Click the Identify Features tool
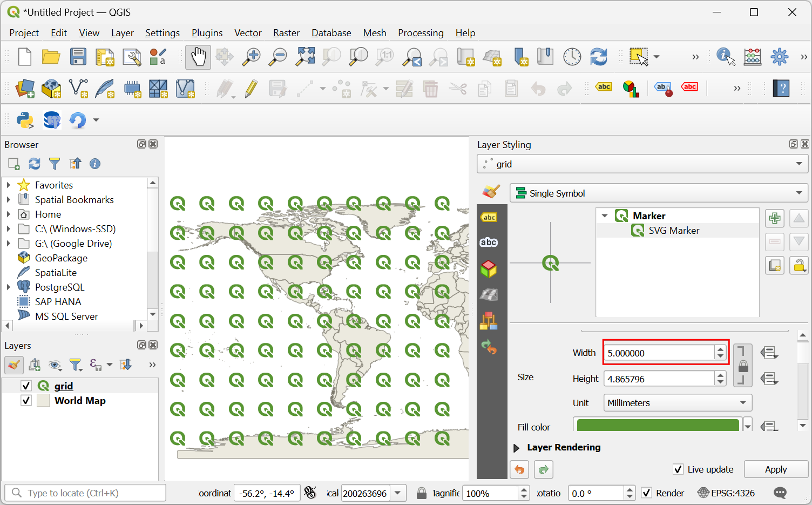 [725, 57]
